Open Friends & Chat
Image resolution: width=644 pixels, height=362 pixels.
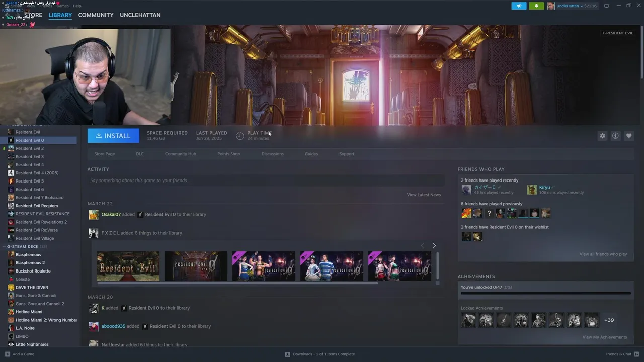(622, 354)
